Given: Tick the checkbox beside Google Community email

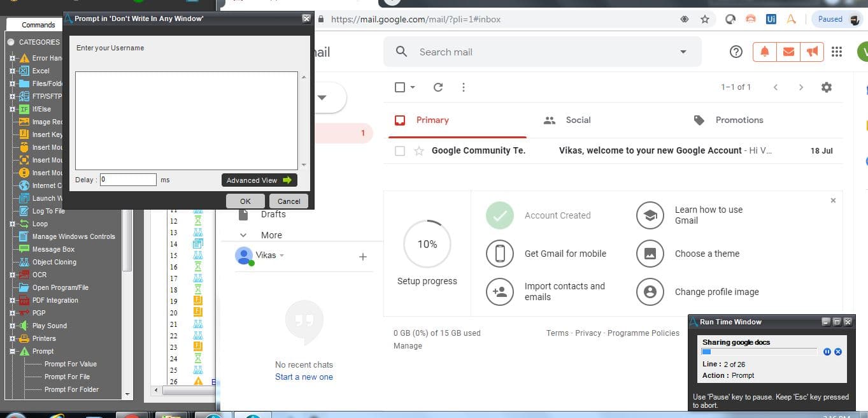Looking at the screenshot, I should (x=400, y=151).
